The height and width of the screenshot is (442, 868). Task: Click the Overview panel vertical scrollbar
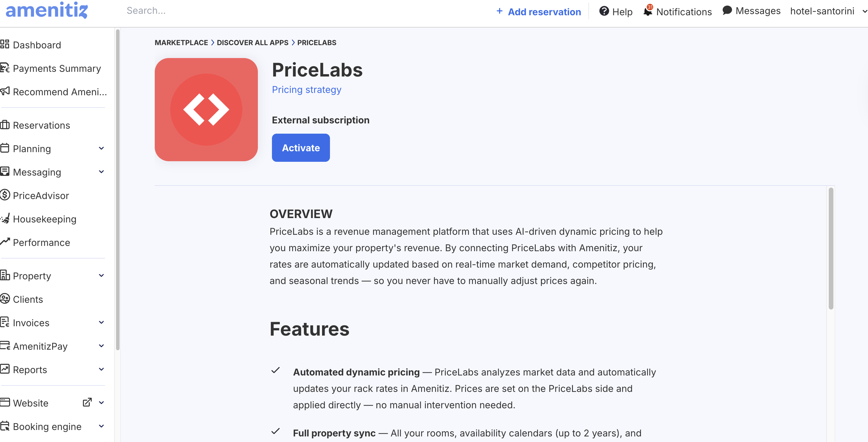pos(830,249)
